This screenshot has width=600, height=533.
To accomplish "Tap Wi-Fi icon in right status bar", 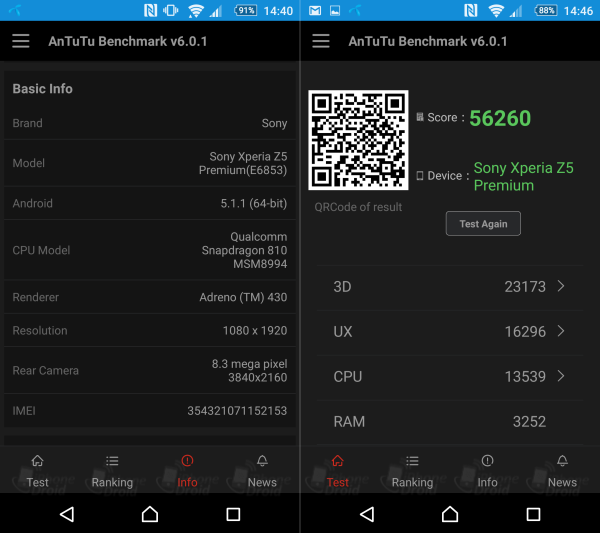I will click(x=496, y=11).
